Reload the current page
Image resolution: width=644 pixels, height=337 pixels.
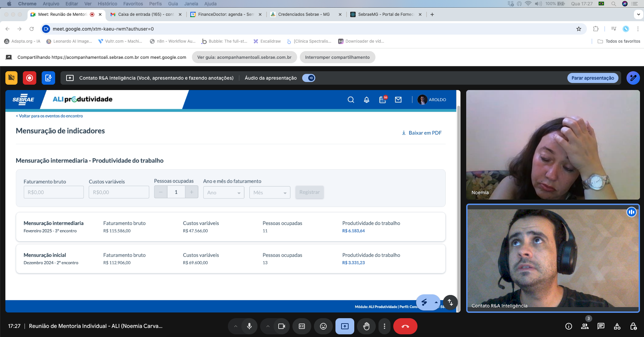pyautogui.click(x=32, y=29)
